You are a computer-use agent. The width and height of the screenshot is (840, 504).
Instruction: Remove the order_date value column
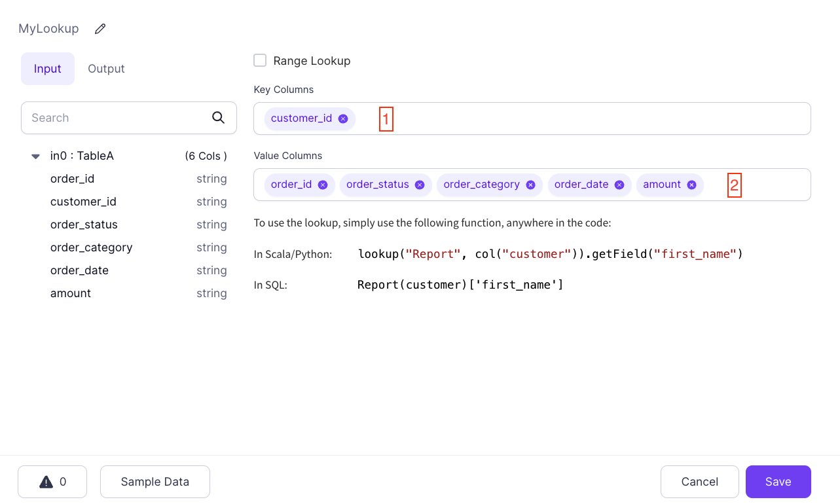coord(619,185)
